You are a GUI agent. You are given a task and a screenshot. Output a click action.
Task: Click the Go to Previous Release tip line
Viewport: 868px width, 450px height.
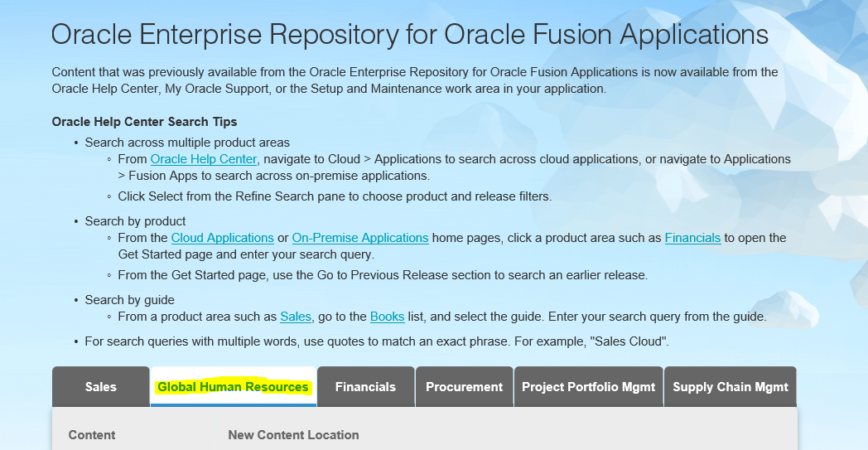[383, 275]
